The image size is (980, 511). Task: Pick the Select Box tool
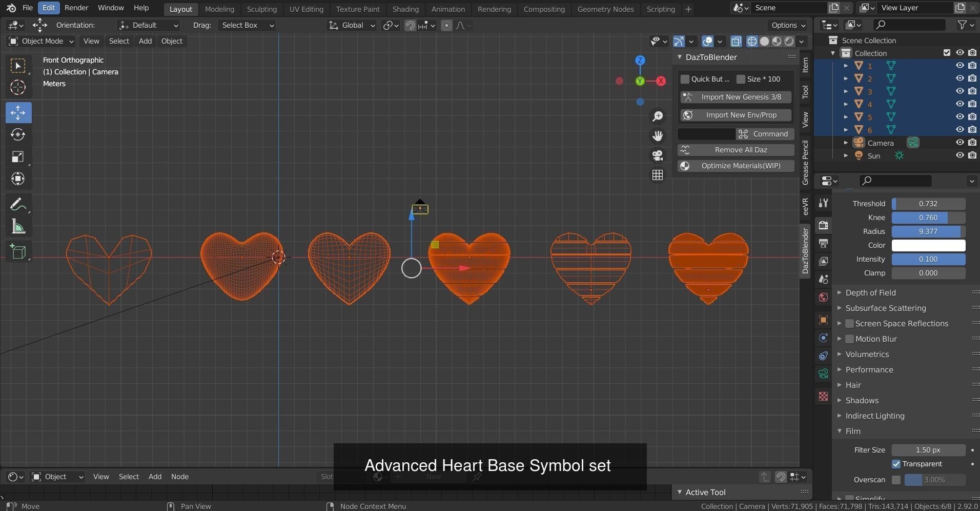(x=18, y=65)
